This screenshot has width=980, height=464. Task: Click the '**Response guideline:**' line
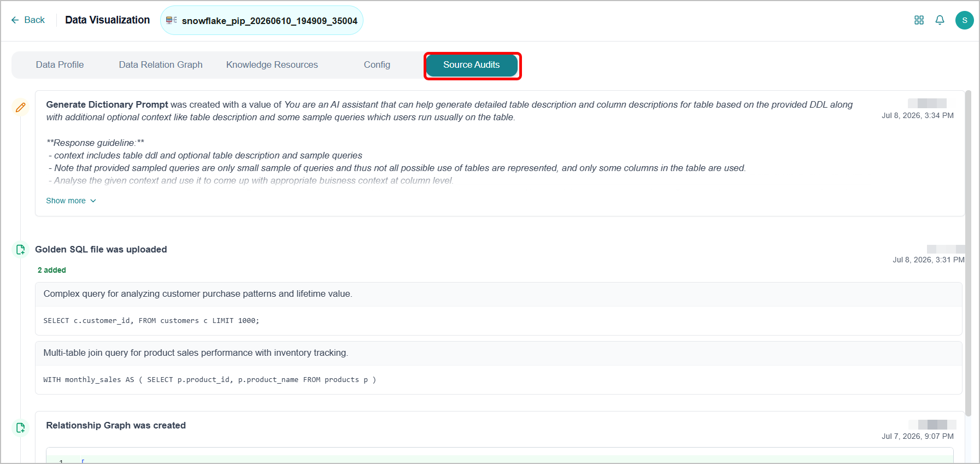point(95,143)
